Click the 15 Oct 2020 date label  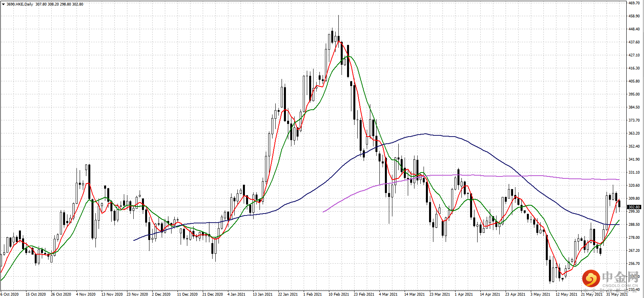pyautogui.click(x=35, y=294)
